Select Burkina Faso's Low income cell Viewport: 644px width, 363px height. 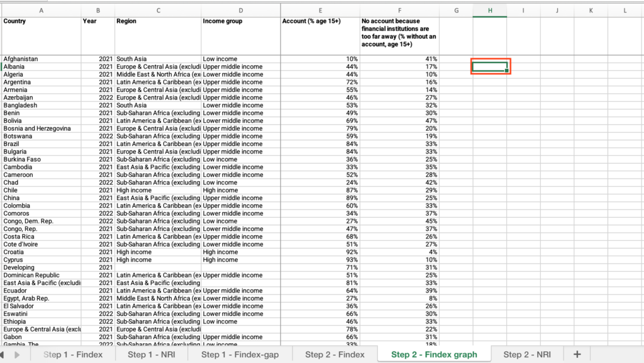[241, 159]
